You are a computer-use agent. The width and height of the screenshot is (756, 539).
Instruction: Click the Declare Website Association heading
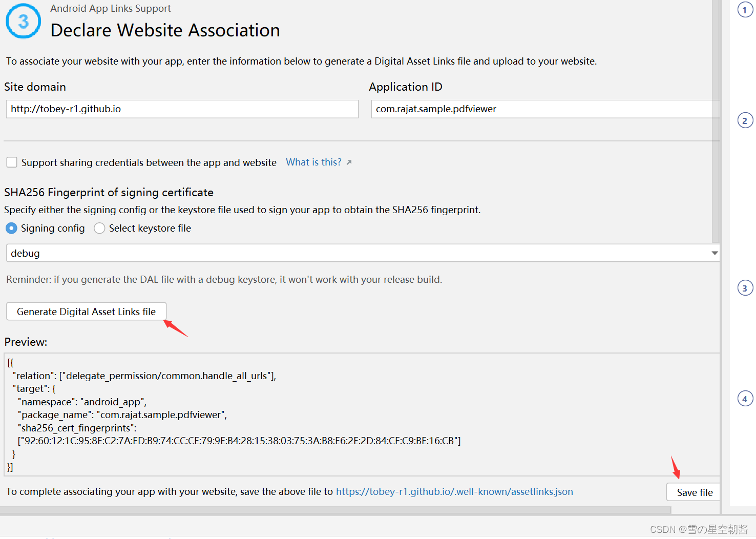(x=165, y=30)
